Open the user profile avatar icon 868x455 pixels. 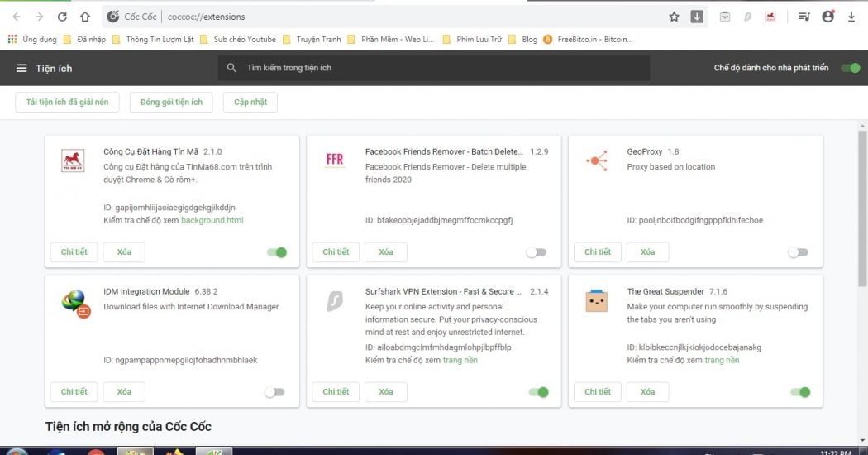point(828,17)
